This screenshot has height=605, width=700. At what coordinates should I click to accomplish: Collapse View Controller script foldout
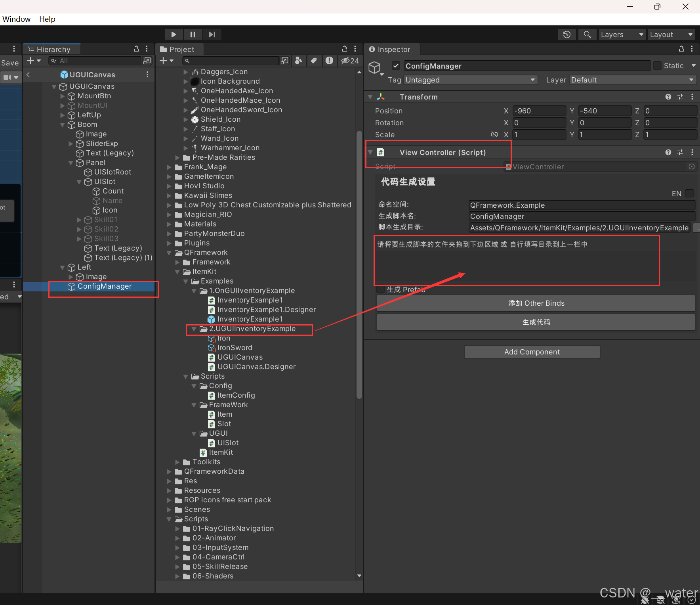pyautogui.click(x=370, y=152)
